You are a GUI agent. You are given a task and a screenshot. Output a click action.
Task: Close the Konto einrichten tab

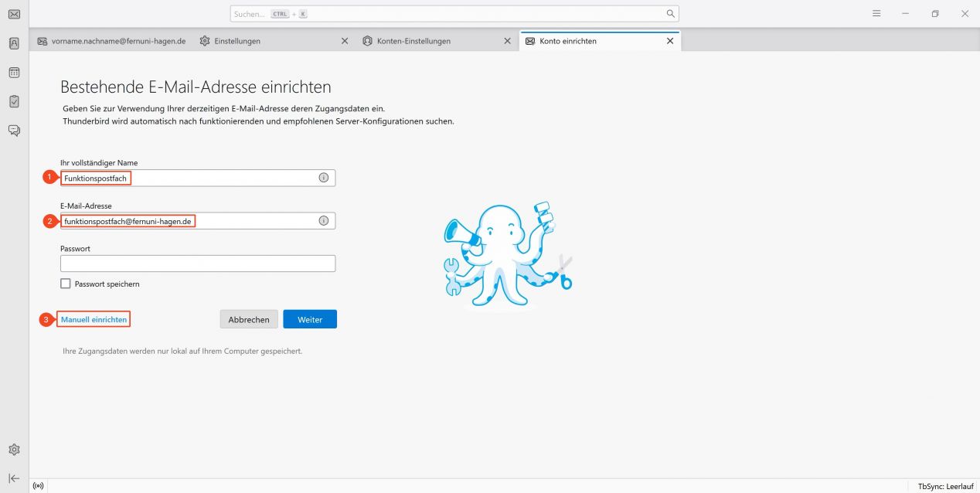(669, 41)
